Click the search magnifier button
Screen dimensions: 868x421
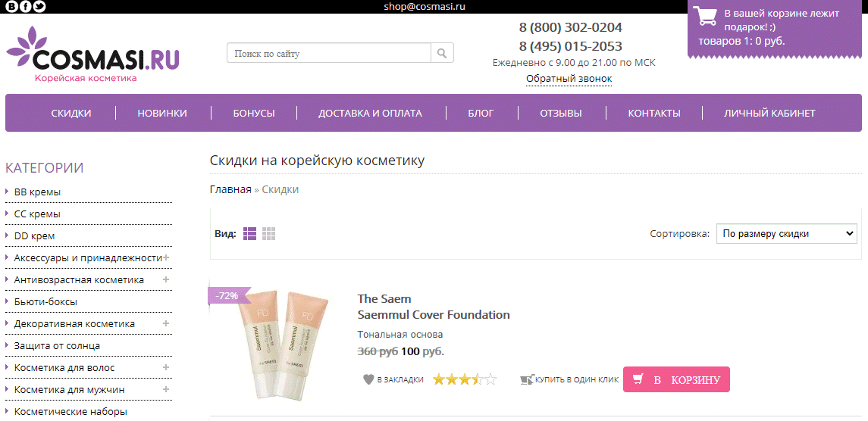442,53
